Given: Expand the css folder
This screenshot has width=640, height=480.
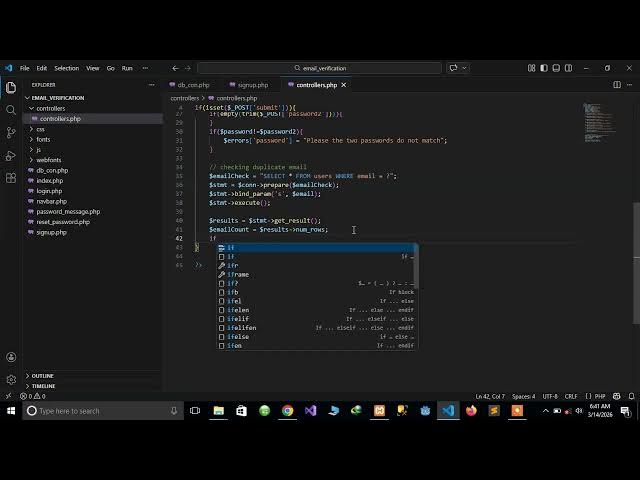Looking at the screenshot, I should click(x=40, y=129).
